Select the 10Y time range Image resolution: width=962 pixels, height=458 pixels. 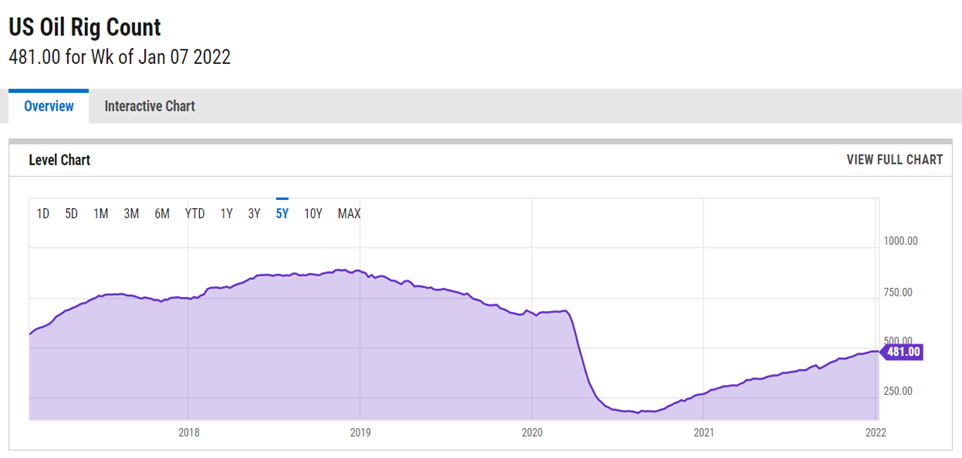(x=313, y=214)
